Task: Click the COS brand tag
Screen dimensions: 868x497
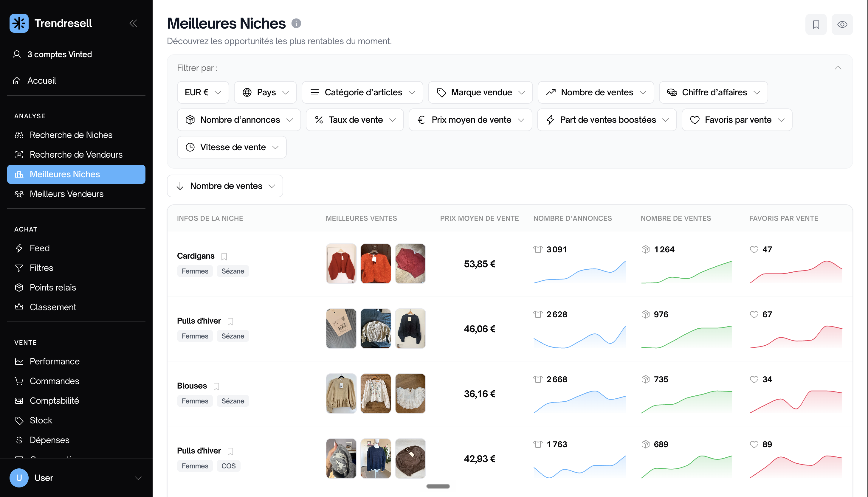Action: pos(228,466)
